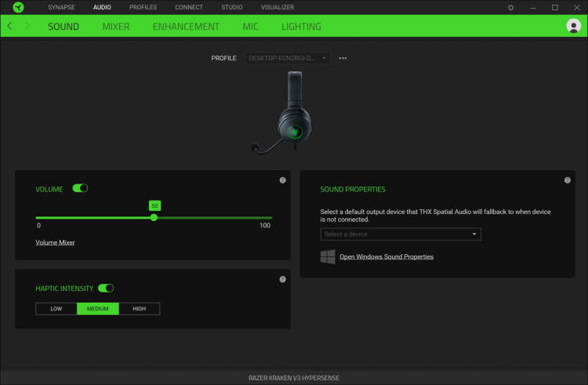
Task: Open Windows Sound Properties link
Action: pos(387,256)
